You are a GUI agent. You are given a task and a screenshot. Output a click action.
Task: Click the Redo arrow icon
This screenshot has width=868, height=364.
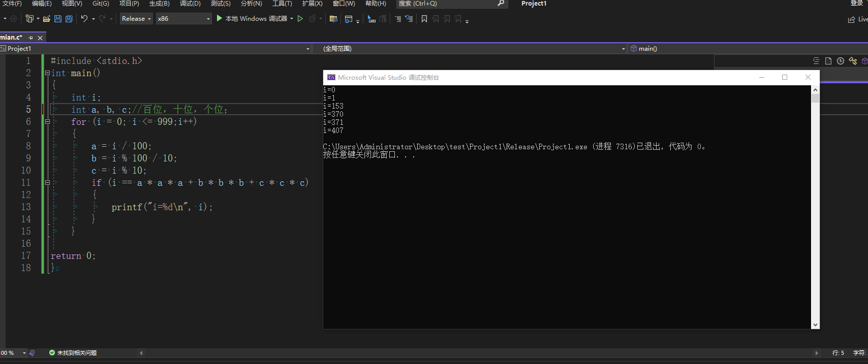102,19
